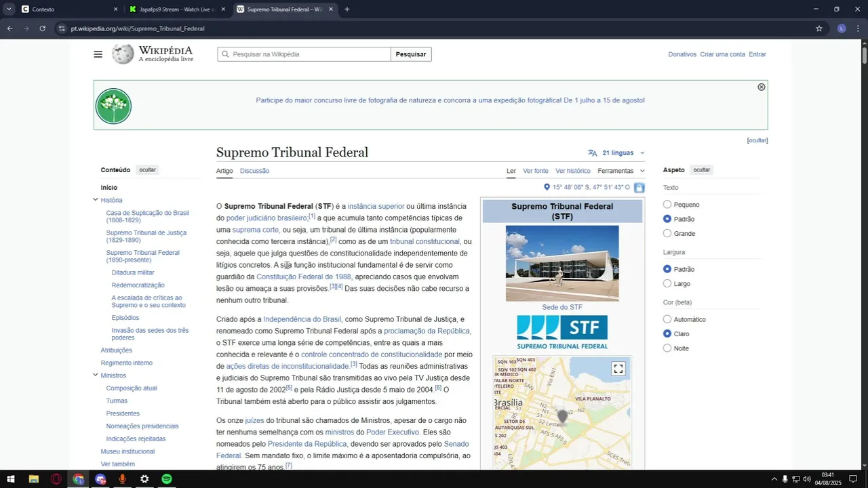Focus the Wikipedia search input field
This screenshot has width=868, height=488.
304,54
